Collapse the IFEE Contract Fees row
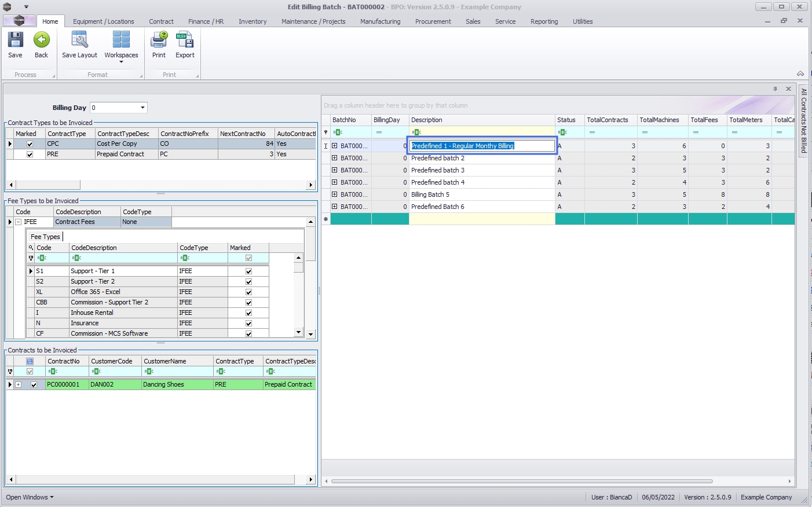 [x=18, y=222]
